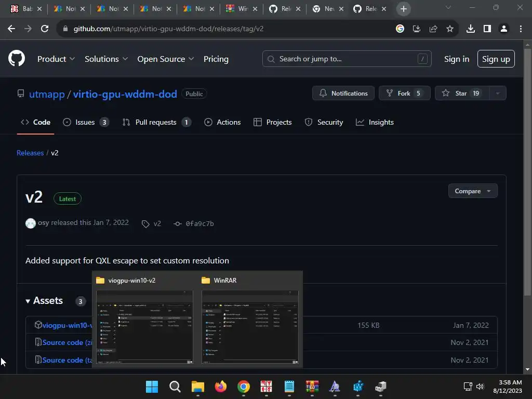Image resolution: width=532 pixels, height=399 pixels.
Task: Download viogpu-win10 asset
Action: [67, 325]
